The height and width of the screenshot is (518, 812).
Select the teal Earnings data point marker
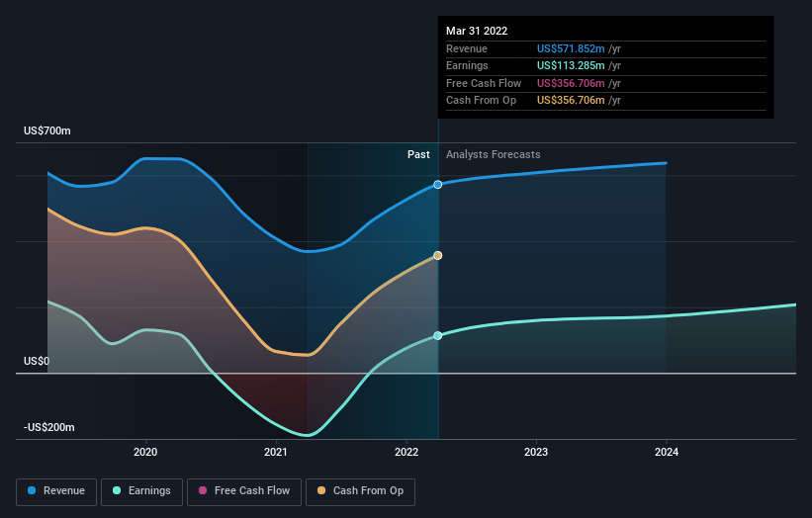438,336
